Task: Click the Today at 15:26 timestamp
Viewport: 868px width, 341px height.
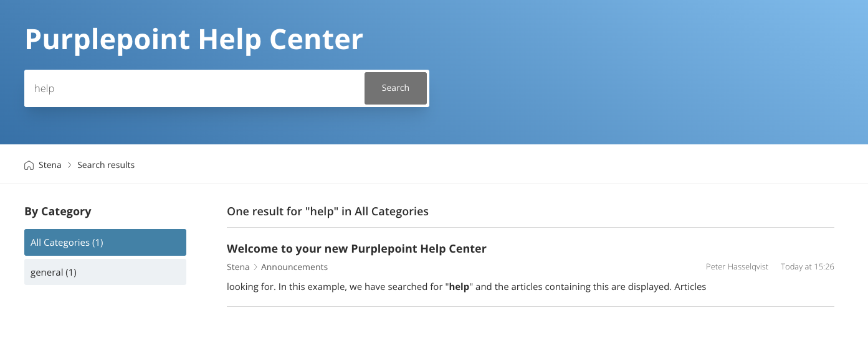Action: [x=807, y=267]
